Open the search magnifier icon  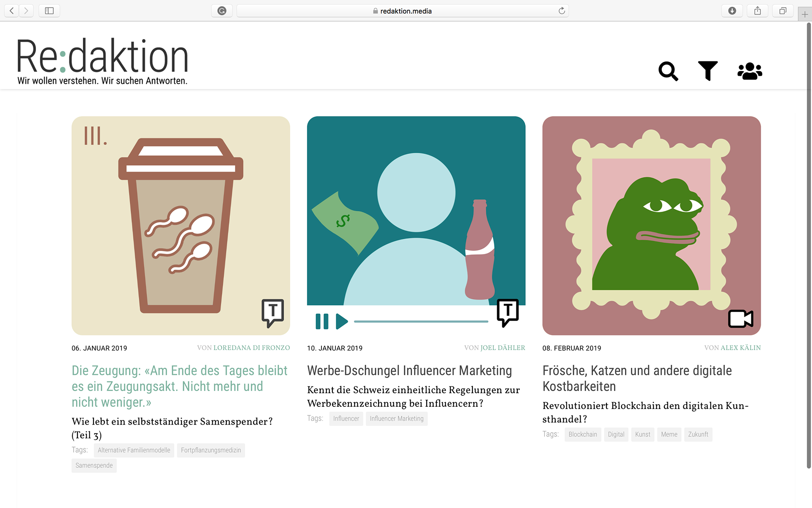pos(668,71)
